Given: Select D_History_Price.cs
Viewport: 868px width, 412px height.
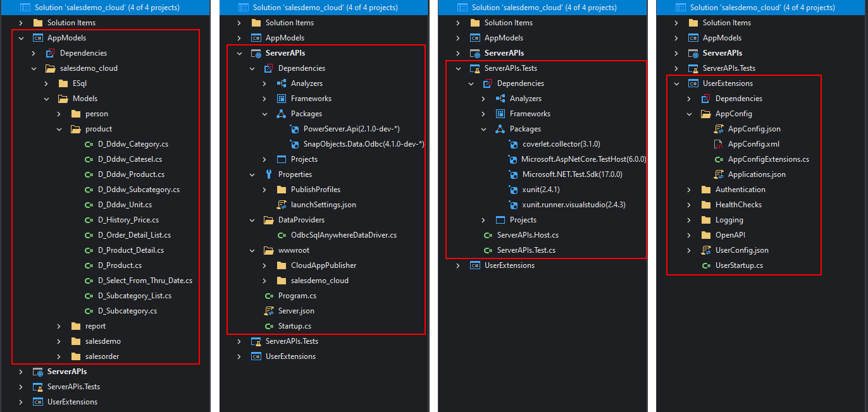Looking at the screenshot, I should tap(128, 220).
